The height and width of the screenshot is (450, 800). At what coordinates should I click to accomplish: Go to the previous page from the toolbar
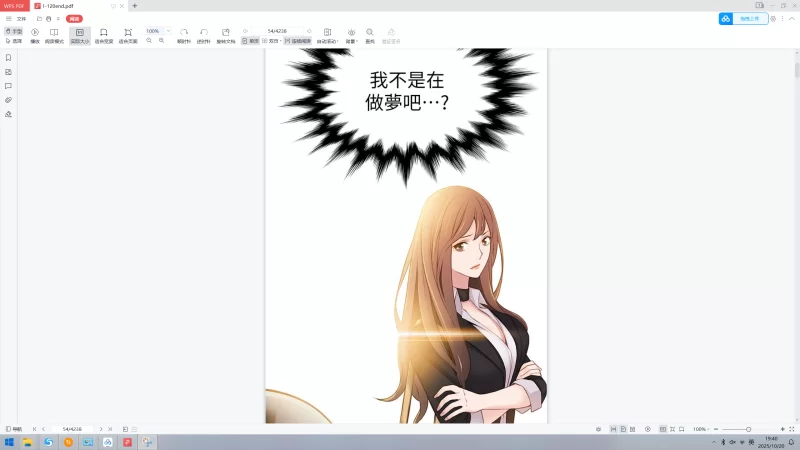245,31
